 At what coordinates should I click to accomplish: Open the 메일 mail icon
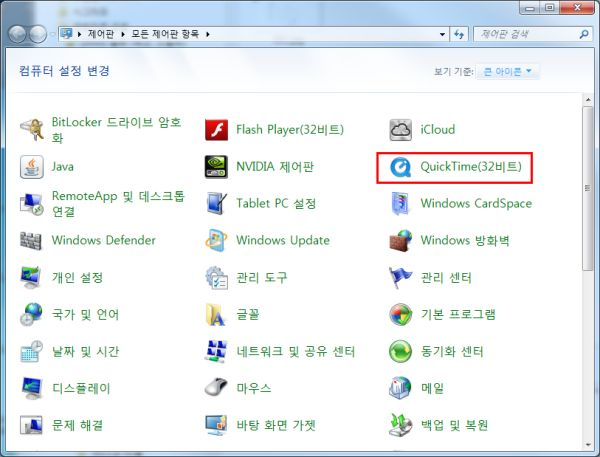coord(401,388)
